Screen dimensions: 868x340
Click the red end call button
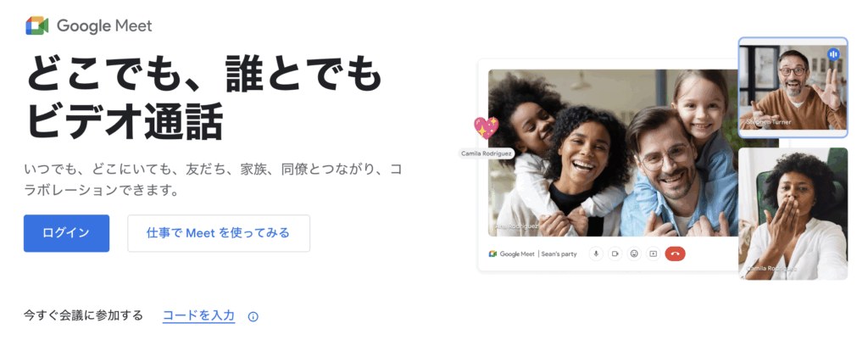click(676, 254)
